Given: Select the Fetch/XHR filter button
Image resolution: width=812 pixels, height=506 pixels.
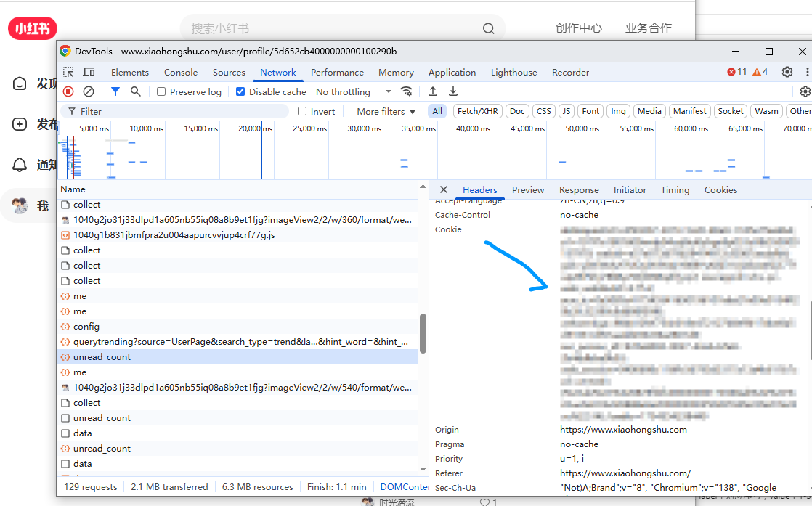Looking at the screenshot, I should pyautogui.click(x=477, y=111).
